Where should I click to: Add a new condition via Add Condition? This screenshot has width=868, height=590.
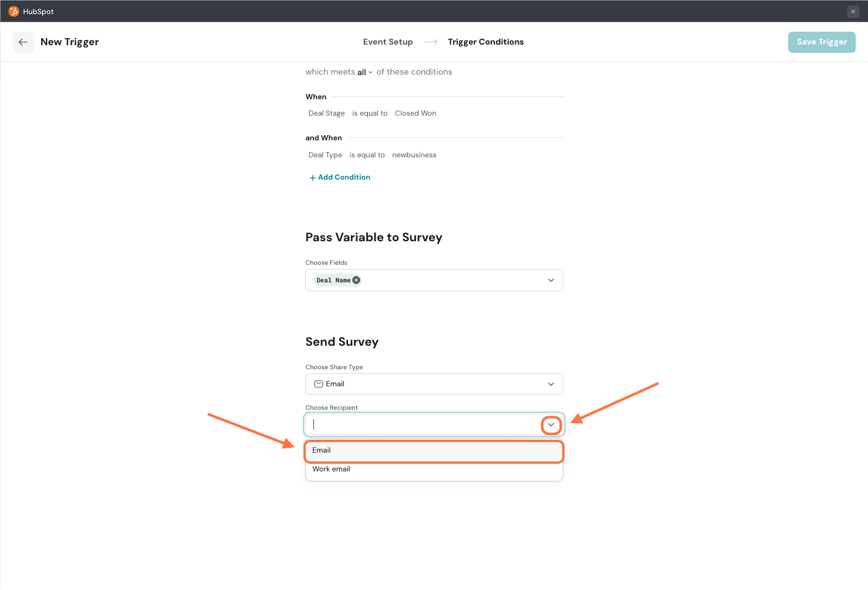tap(344, 177)
